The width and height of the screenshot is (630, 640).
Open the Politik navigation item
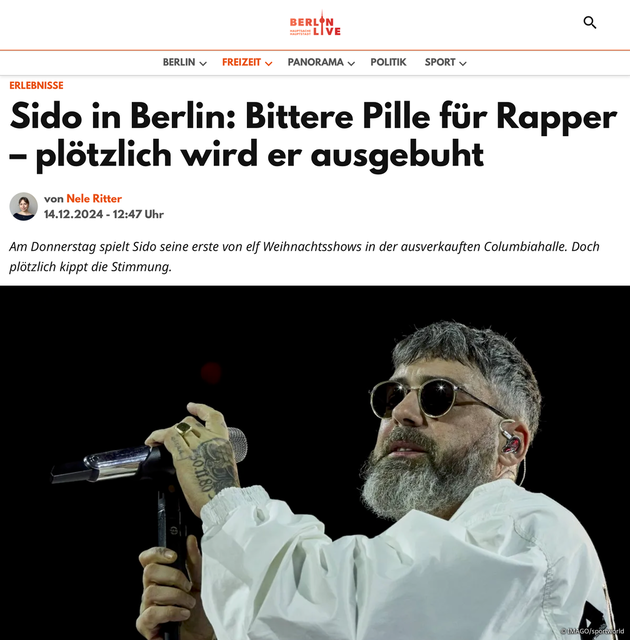pyautogui.click(x=388, y=62)
